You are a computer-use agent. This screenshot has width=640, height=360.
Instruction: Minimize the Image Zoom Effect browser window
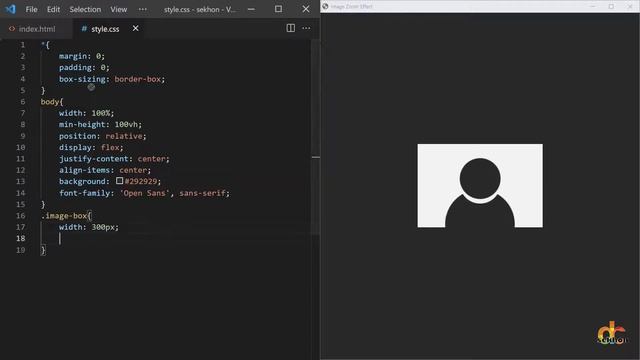pyautogui.click(x=593, y=6)
